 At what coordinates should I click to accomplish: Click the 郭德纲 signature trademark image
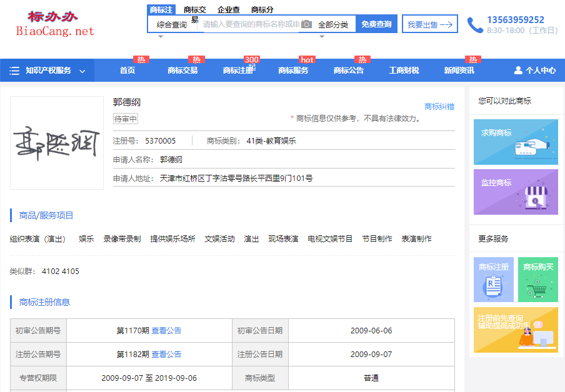tap(57, 143)
